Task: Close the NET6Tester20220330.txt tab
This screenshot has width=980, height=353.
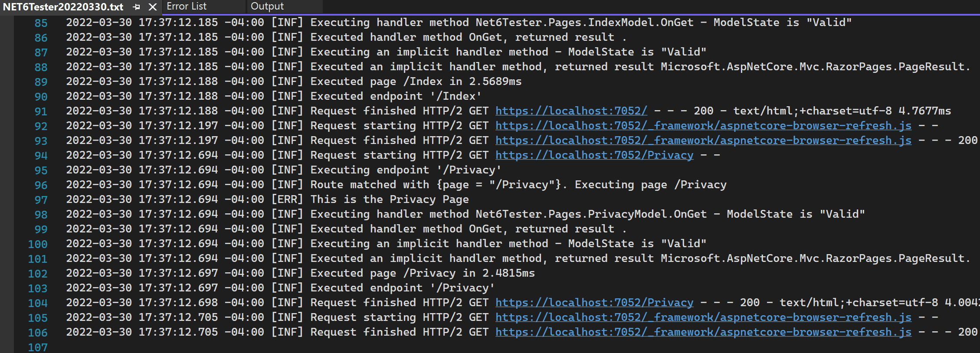Action: [x=153, y=7]
